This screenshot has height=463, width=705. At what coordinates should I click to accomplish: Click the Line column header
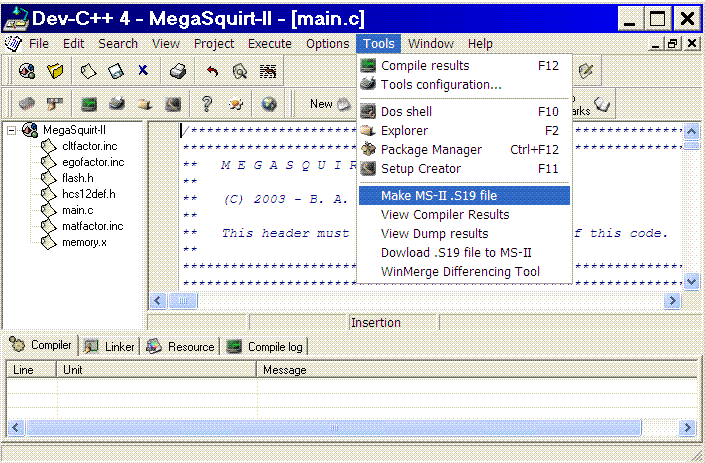(31, 370)
